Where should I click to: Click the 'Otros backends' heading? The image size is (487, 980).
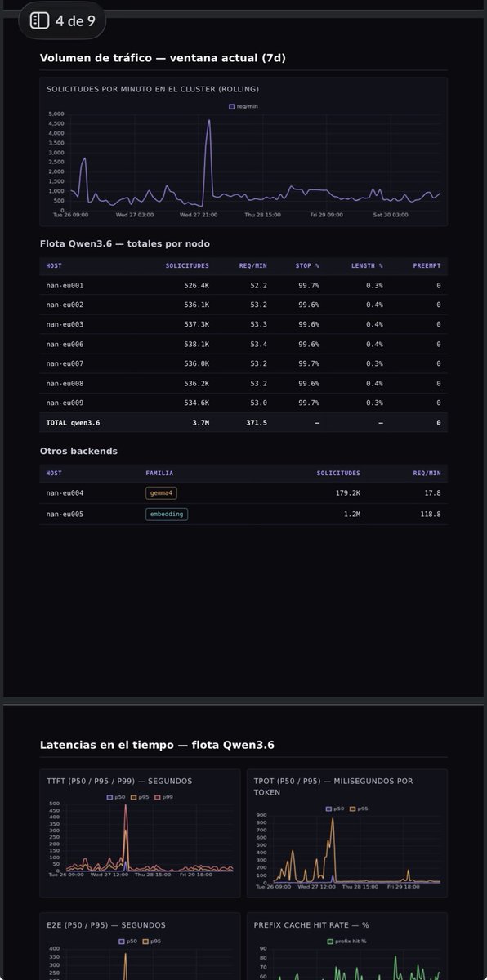(78, 451)
